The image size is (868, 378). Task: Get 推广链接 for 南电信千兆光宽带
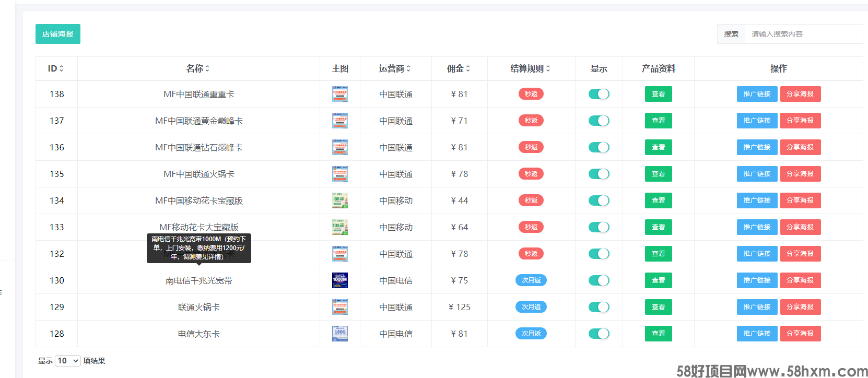click(x=757, y=280)
